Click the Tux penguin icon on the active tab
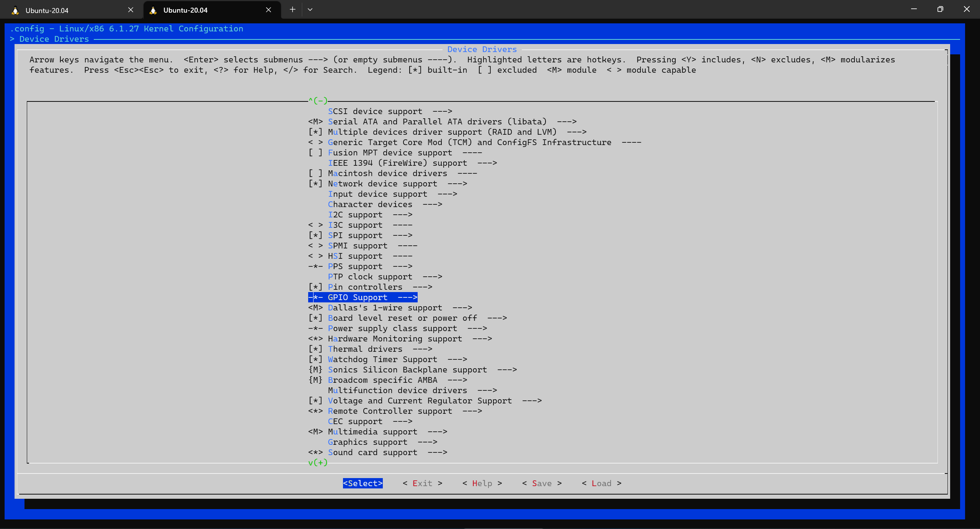This screenshot has height=529, width=980. [x=153, y=10]
